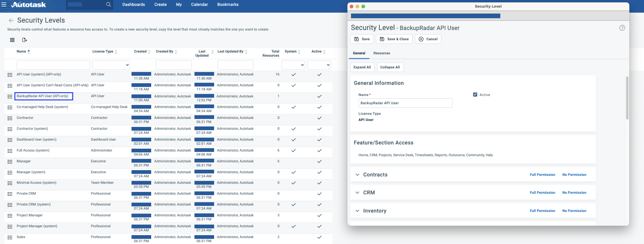Open context menu for Minimal Access row
Viewport: 644px width, 244px height.
tap(10, 183)
